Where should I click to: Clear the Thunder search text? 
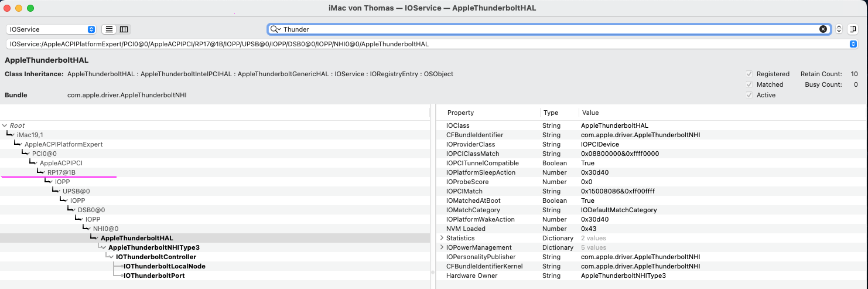click(x=823, y=29)
